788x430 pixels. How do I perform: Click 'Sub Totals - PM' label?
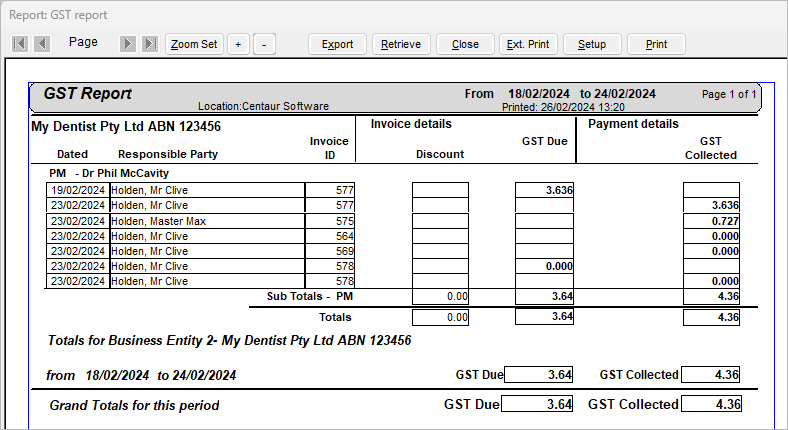[x=310, y=296]
